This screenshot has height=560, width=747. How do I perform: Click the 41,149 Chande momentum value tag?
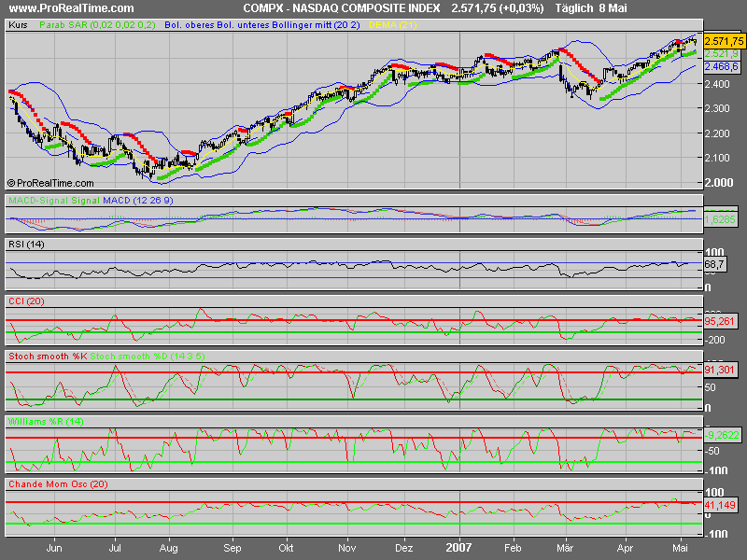point(720,505)
